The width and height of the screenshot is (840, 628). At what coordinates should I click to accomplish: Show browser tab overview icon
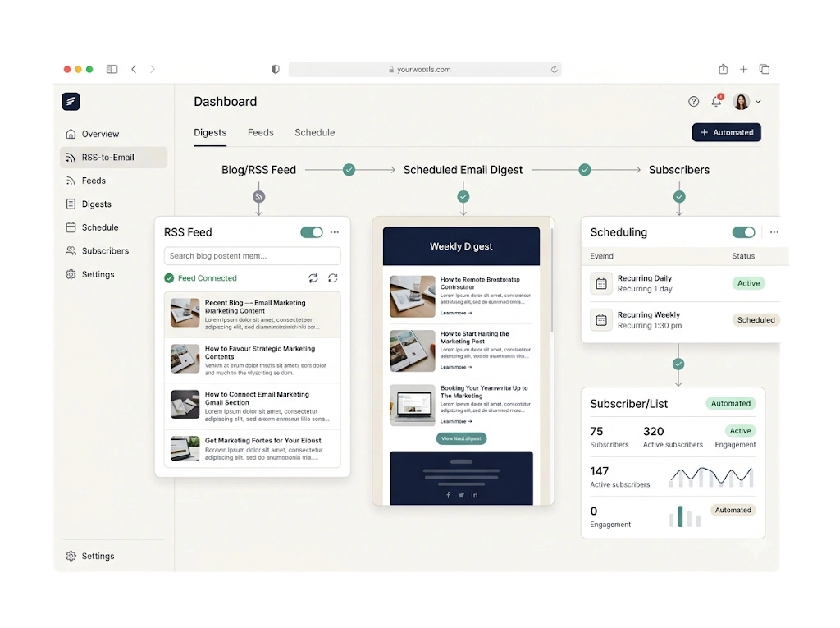pyautogui.click(x=765, y=69)
